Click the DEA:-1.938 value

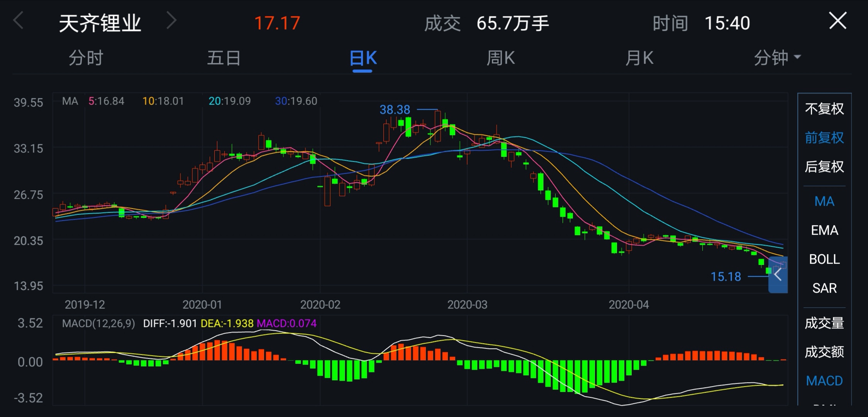227,323
